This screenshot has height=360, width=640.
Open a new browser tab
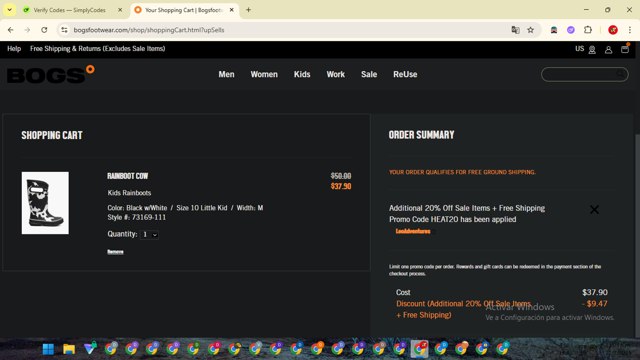(248, 10)
